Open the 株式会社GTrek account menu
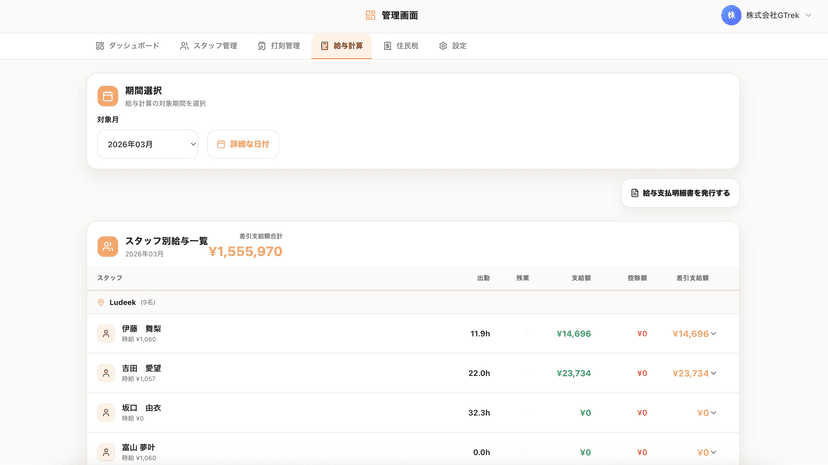This screenshot has width=828, height=465. click(778, 15)
